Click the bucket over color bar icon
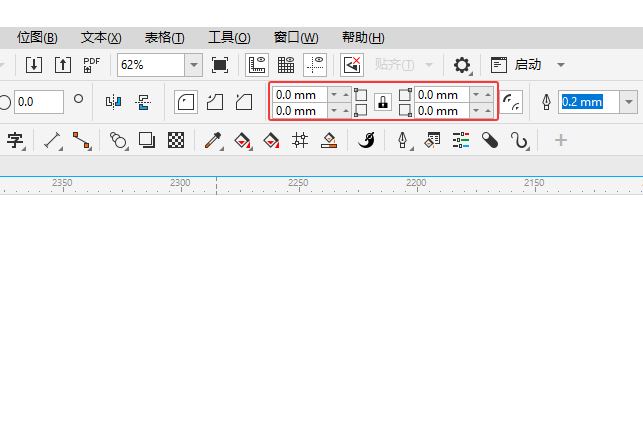Screen dimensions: 643x421 pyautogui.click(x=329, y=140)
